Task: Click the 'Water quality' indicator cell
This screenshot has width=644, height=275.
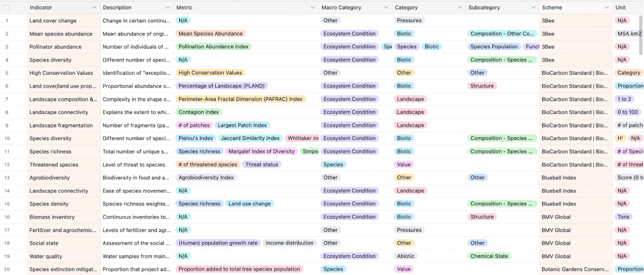Action: coord(64,256)
